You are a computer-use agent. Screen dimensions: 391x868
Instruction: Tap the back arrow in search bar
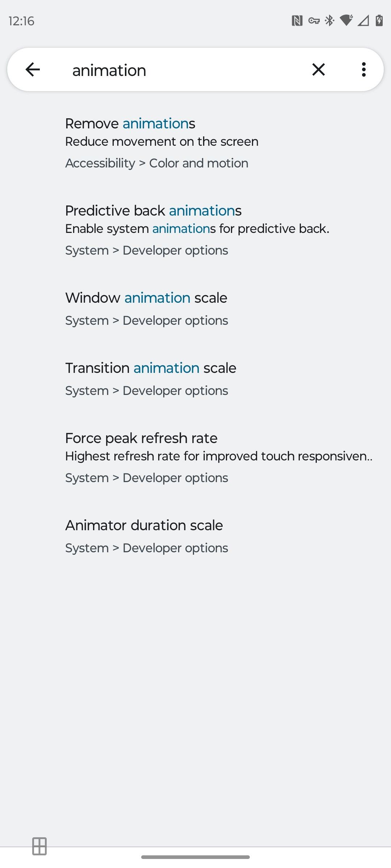(x=33, y=69)
